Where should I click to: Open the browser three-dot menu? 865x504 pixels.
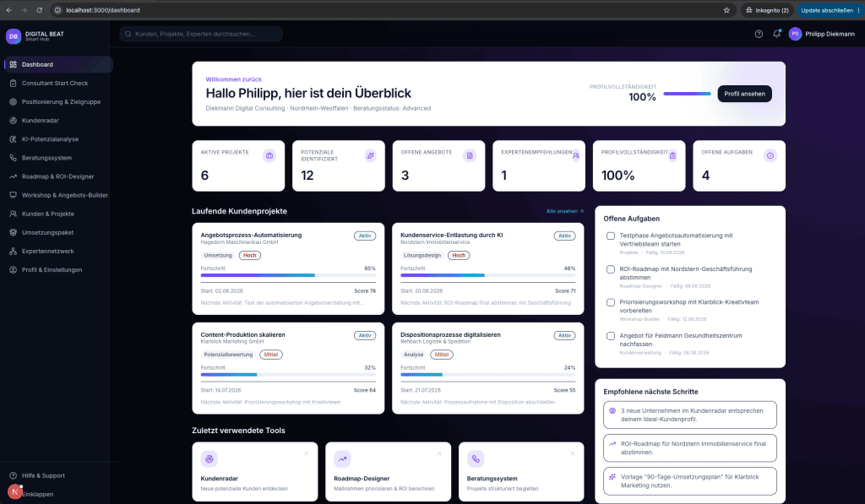click(x=858, y=10)
